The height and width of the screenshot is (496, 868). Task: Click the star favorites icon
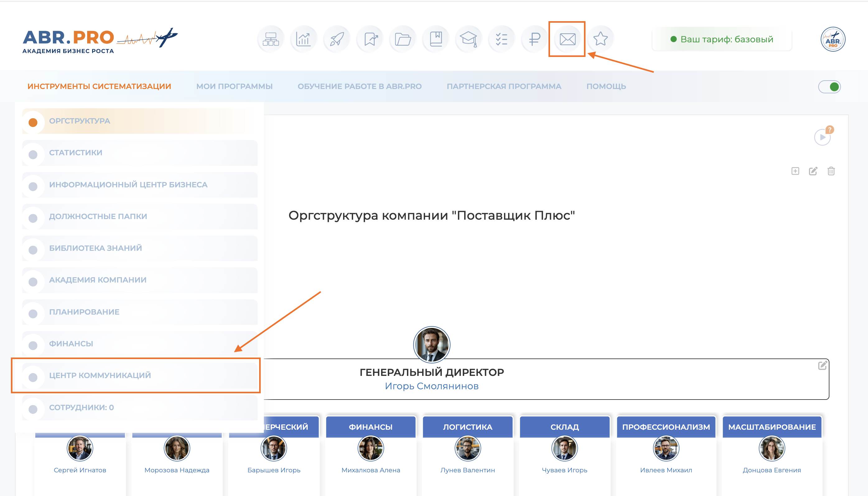pos(600,39)
